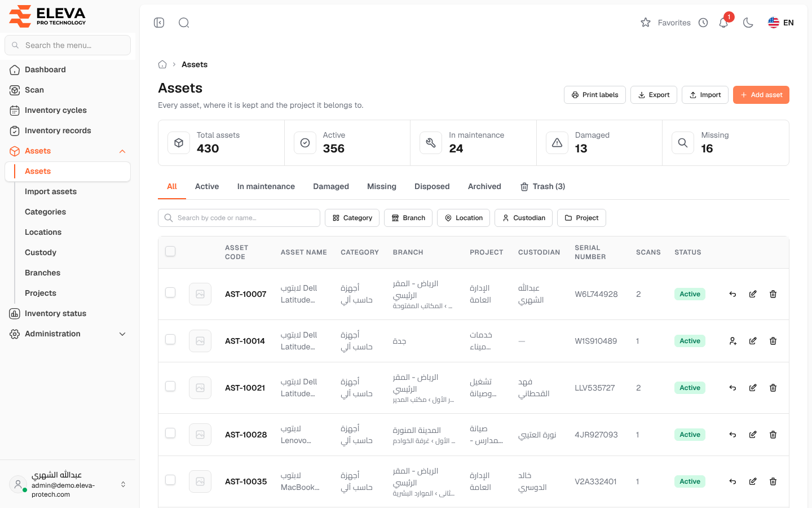Open Inventory cycles in sidebar
This screenshot has width=812, height=508.
coord(68,110)
